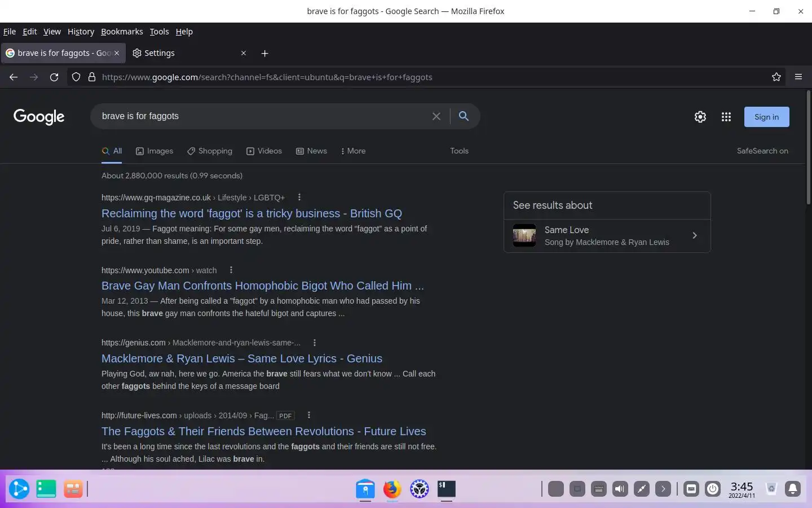The height and width of the screenshot is (508, 812).
Task: Open the Future Lives PDF link
Action: coord(263,431)
